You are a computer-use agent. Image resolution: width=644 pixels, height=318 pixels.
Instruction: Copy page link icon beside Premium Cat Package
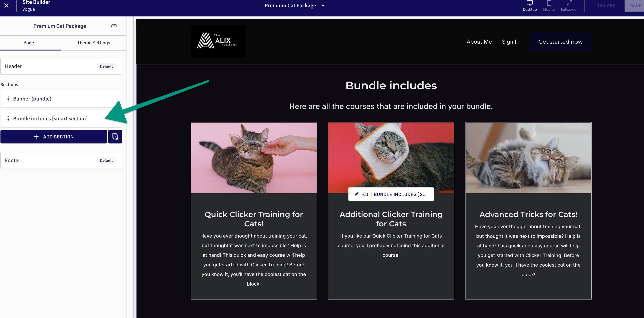click(114, 26)
